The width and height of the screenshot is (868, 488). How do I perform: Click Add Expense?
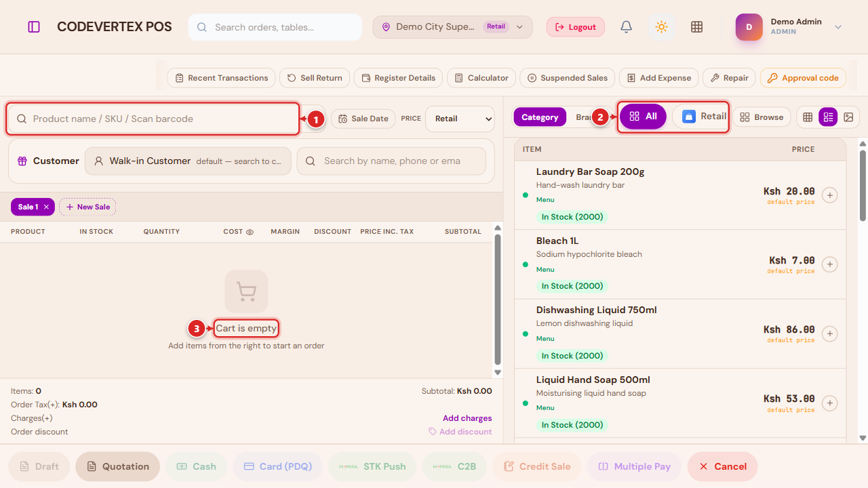[658, 78]
